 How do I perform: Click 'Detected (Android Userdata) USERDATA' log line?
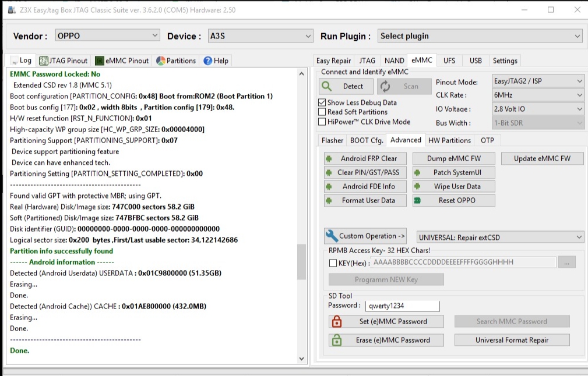(x=115, y=273)
